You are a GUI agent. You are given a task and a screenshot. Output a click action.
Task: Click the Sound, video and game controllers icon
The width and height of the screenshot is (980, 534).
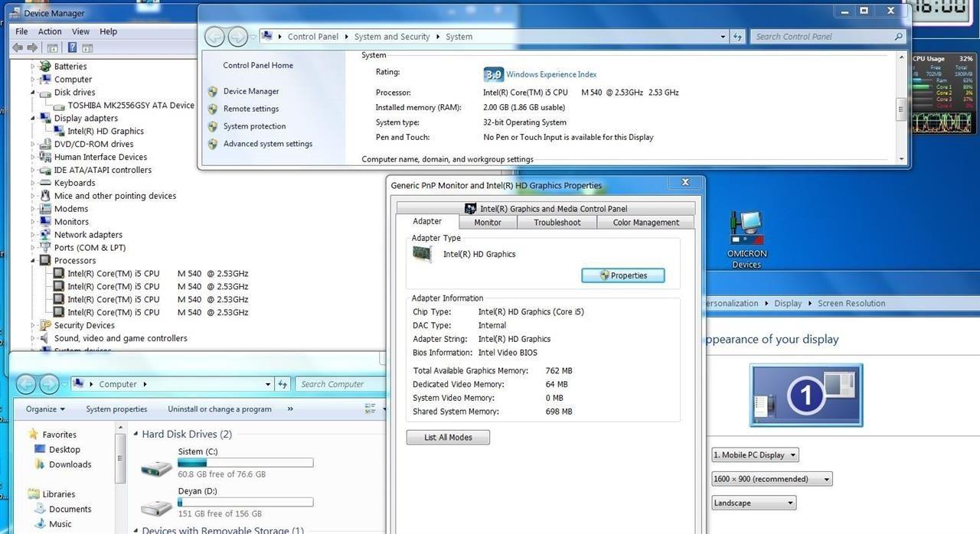(x=45, y=338)
